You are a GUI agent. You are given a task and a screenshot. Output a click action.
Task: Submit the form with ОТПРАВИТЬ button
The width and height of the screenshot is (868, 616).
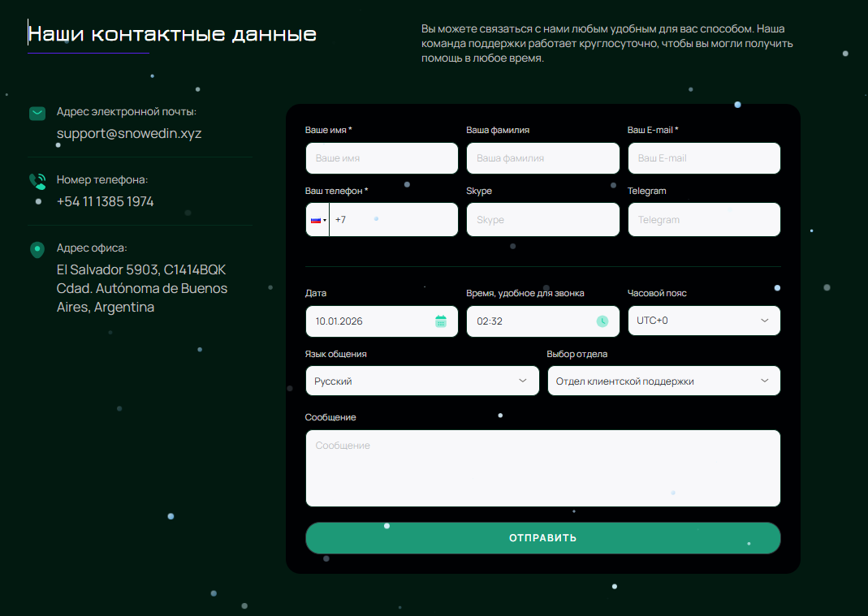coord(543,538)
